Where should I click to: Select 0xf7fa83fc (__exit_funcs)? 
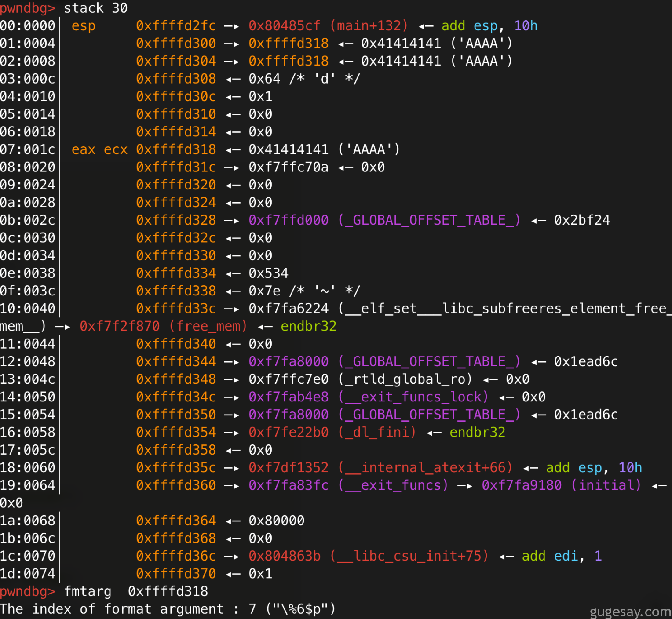349,485
